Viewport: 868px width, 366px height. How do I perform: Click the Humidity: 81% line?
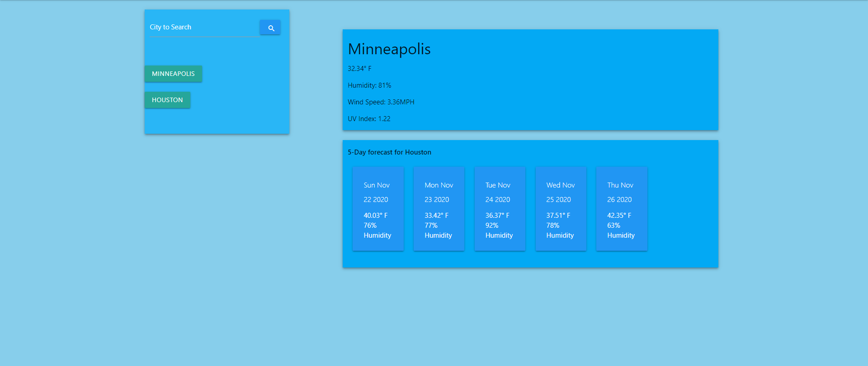369,85
